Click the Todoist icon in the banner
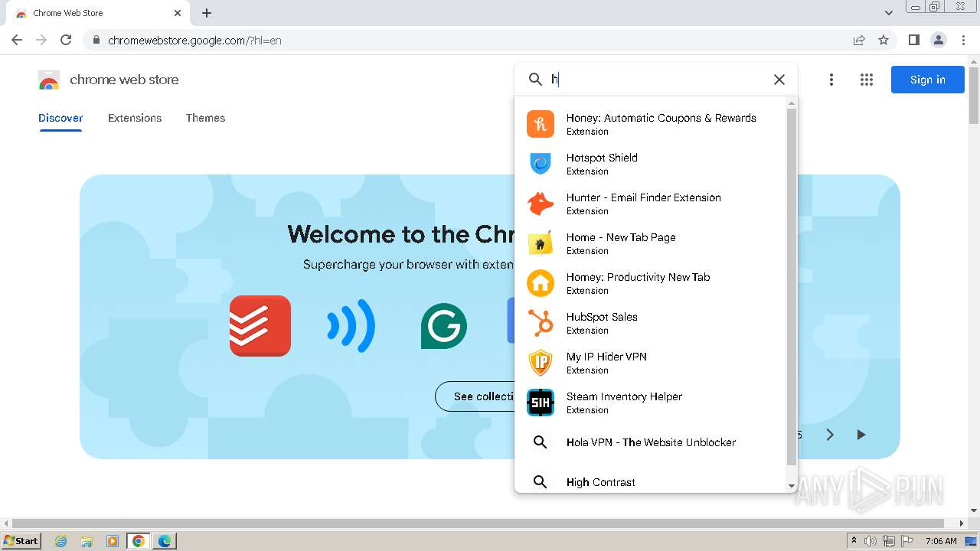The width and height of the screenshot is (980, 551). pyautogui.click(x=260, y=326)
